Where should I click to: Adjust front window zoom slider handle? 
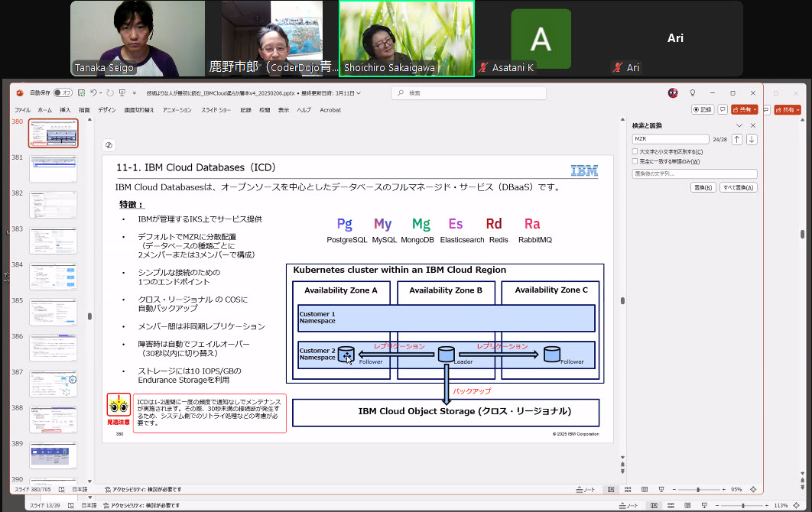coord(698,489)
